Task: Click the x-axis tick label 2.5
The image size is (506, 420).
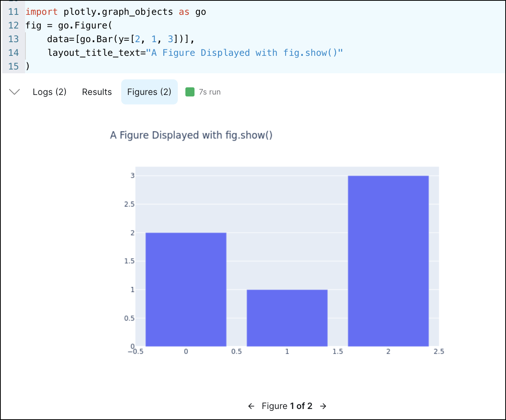Action: [439, 351]
